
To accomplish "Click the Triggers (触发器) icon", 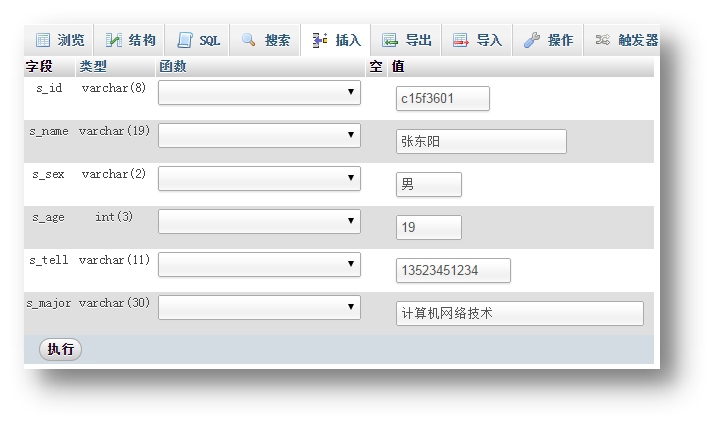I will point(602,40).
